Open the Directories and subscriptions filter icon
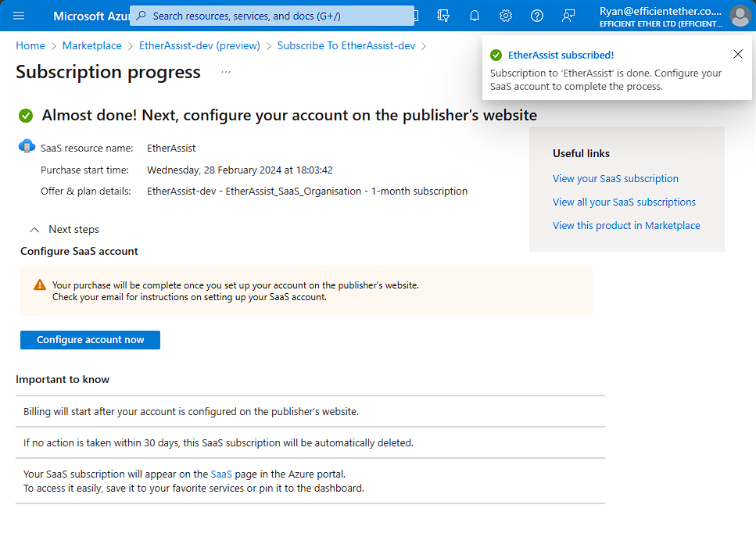This screenshot has height=555, width=756. click(443, 16)
